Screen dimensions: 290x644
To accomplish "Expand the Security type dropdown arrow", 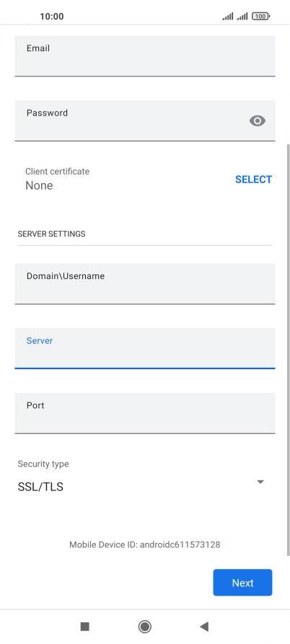I will pos(260,482).
